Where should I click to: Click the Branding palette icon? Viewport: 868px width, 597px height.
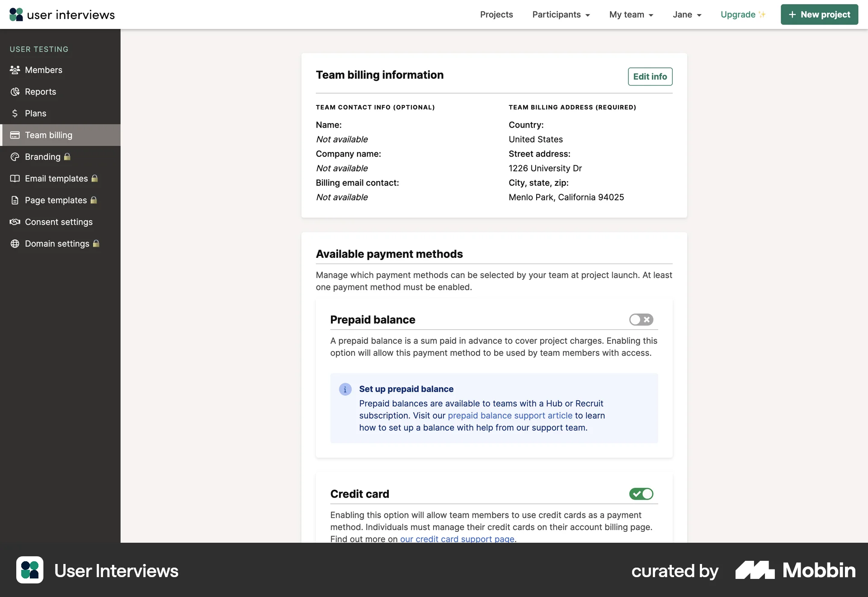15,156
